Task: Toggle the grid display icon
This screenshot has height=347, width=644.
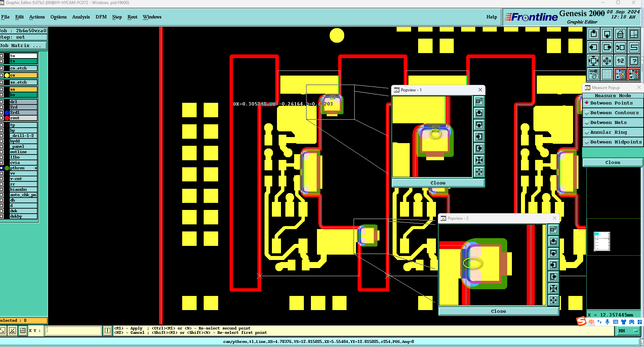Action: coord(607,74)
